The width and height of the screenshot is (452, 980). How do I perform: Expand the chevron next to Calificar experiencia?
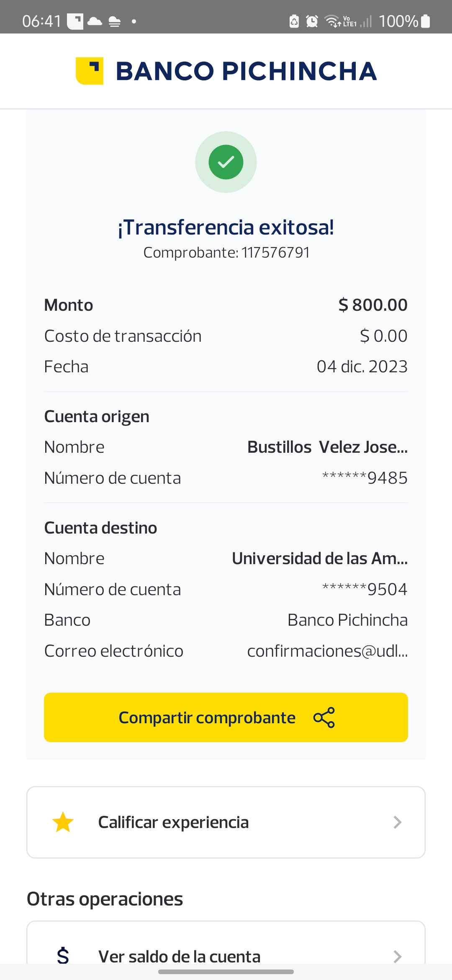point(398,822)
